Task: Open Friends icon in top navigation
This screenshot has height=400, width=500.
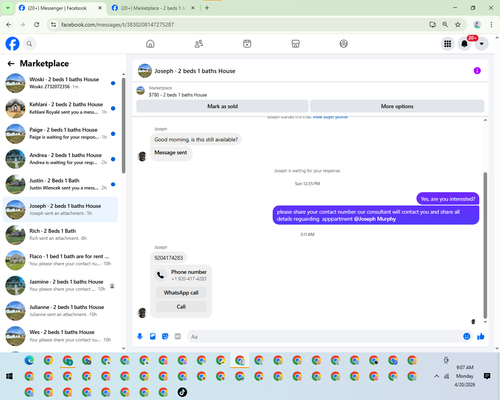Action: pos(199,44)
